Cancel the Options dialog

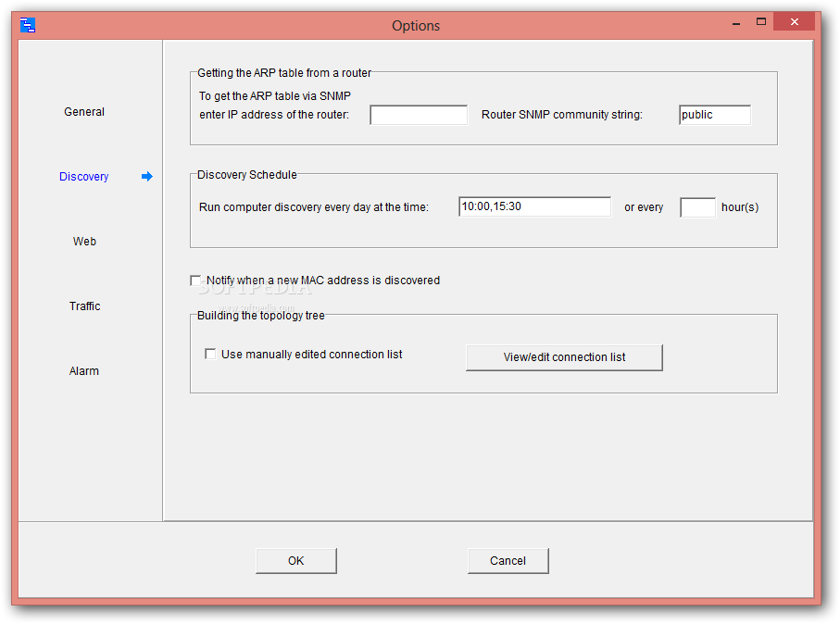pyautogui.click(x=508, y=561)
